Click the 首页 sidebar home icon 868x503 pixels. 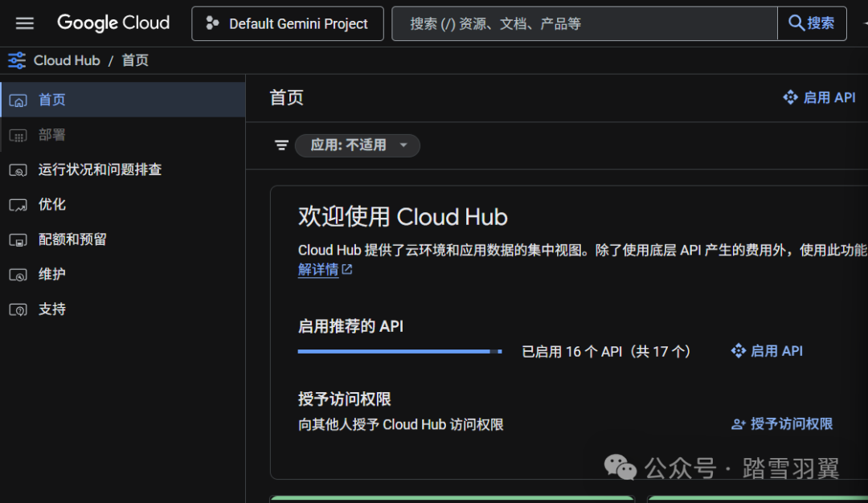(18, 100)
